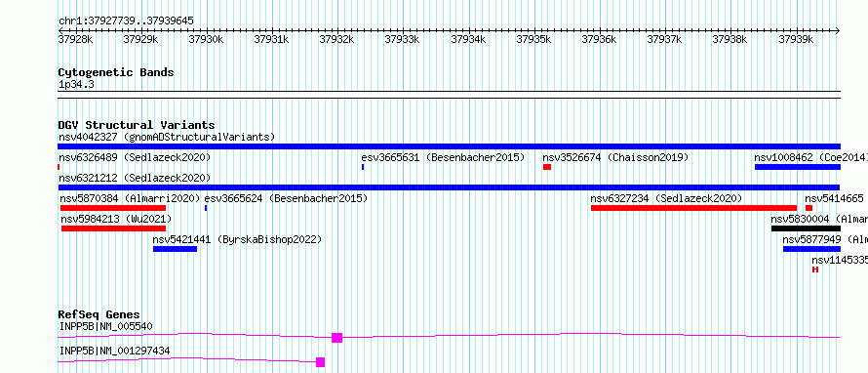The image size is (868, 373).
Task: Click the nsv5421441 (ByrskaBishop2022) label
Action: coord(237,239)
